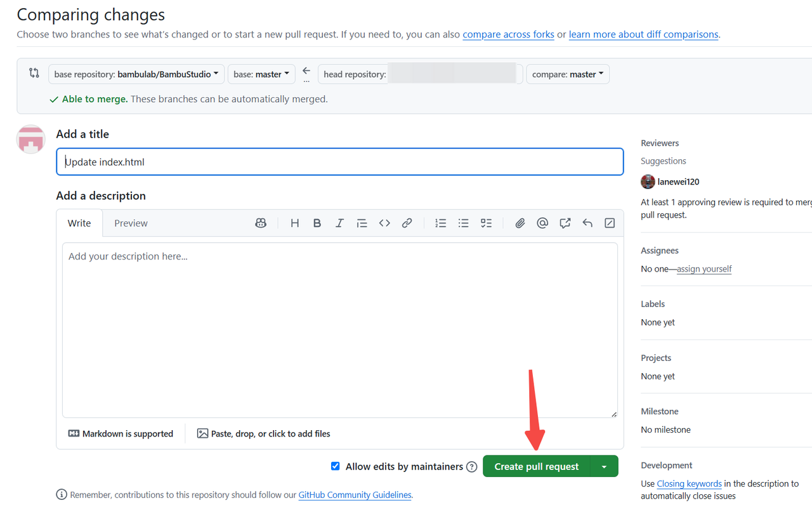Switch to the Preview tab
Screen dimensions: 812x505
click(x=131, y=223)
